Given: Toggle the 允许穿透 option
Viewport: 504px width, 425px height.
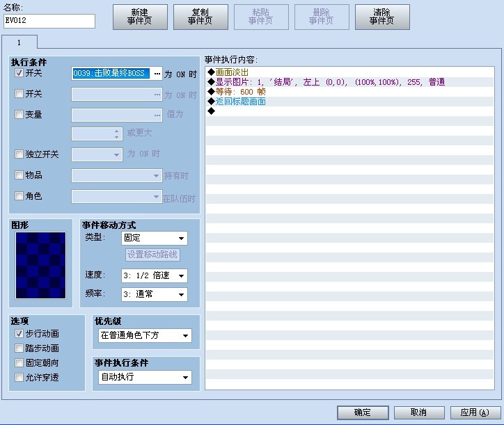Looking at the screenshot, I should click(19, 377).
